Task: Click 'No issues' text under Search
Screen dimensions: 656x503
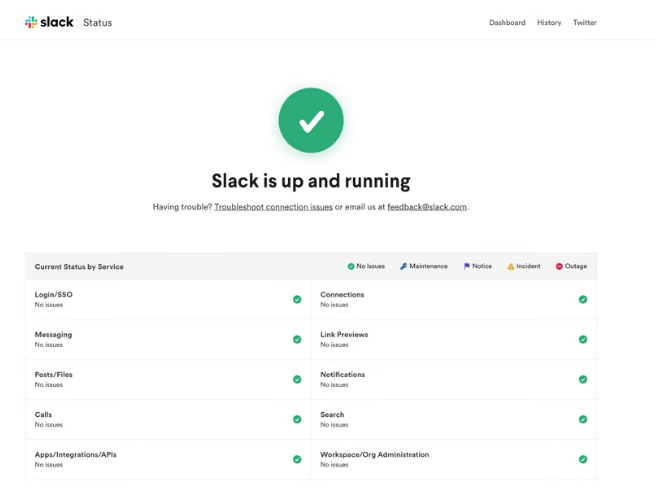Action: click(x=334, y=425)
